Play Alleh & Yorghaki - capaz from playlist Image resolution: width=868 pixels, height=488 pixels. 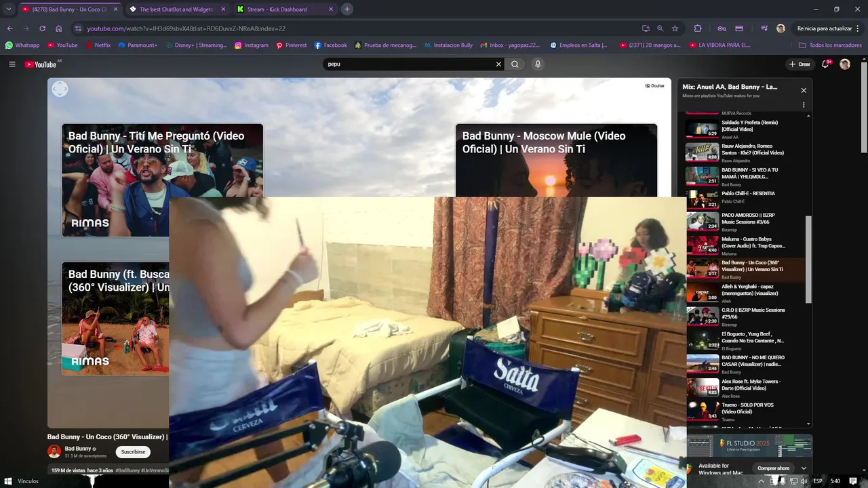(745, 293)
